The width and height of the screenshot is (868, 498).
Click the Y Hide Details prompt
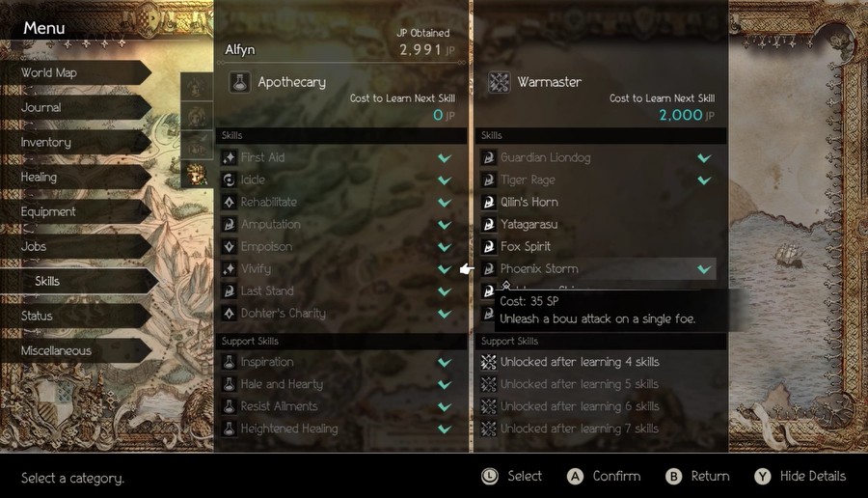point(800,477)
